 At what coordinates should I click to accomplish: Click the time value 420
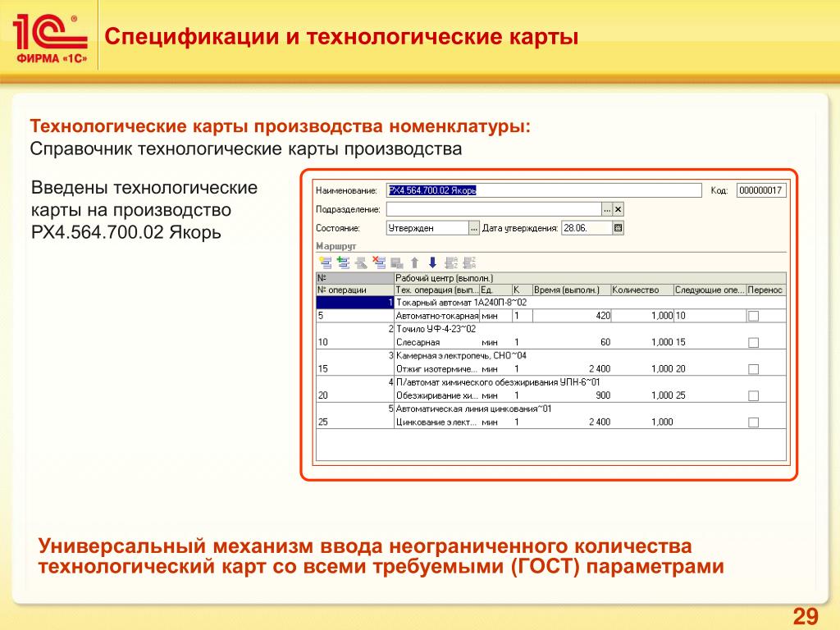click(572, 316)
